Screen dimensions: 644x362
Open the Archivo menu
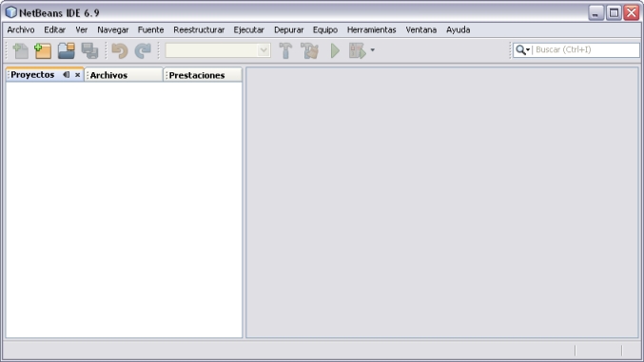21,30
